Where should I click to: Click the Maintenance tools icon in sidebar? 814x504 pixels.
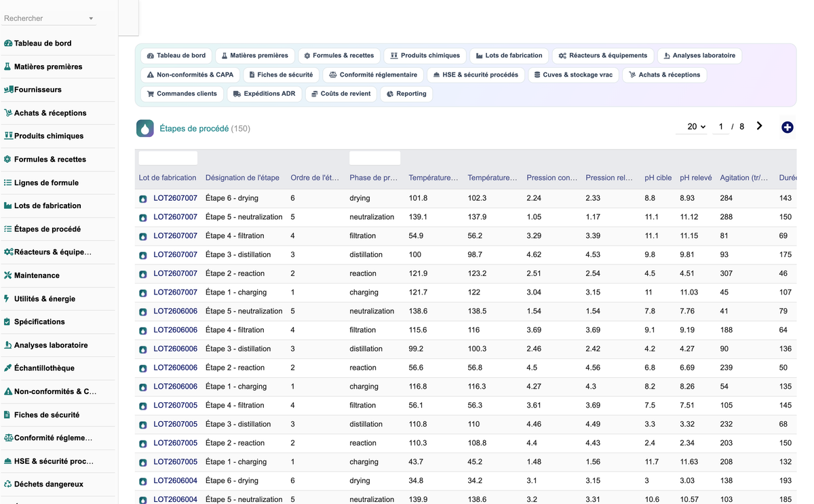[x=8, y=275]
